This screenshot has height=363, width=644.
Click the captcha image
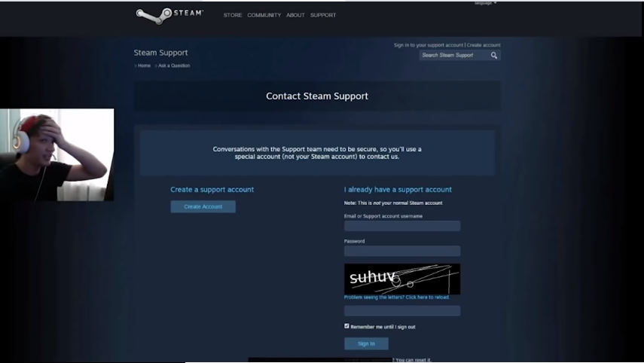[x=402, y=279]
